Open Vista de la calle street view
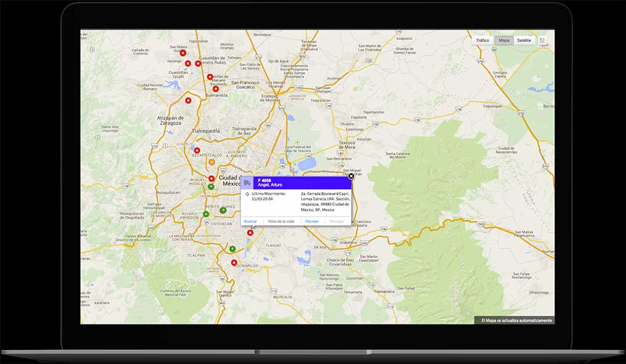 point(281,221)
